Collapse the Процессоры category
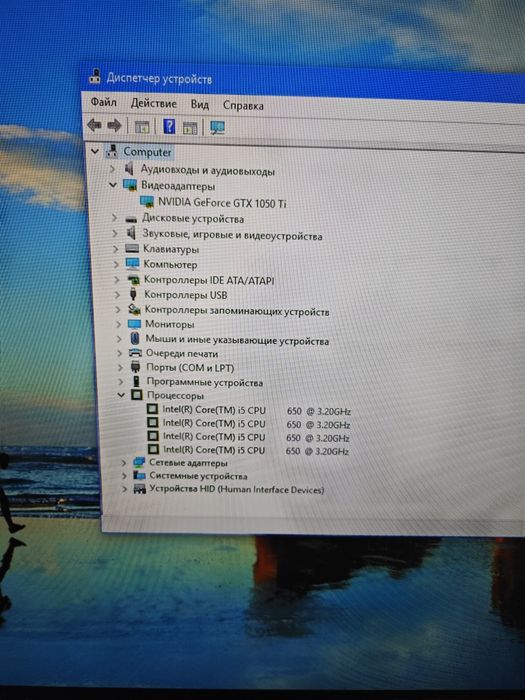 (x=121, y=395)
